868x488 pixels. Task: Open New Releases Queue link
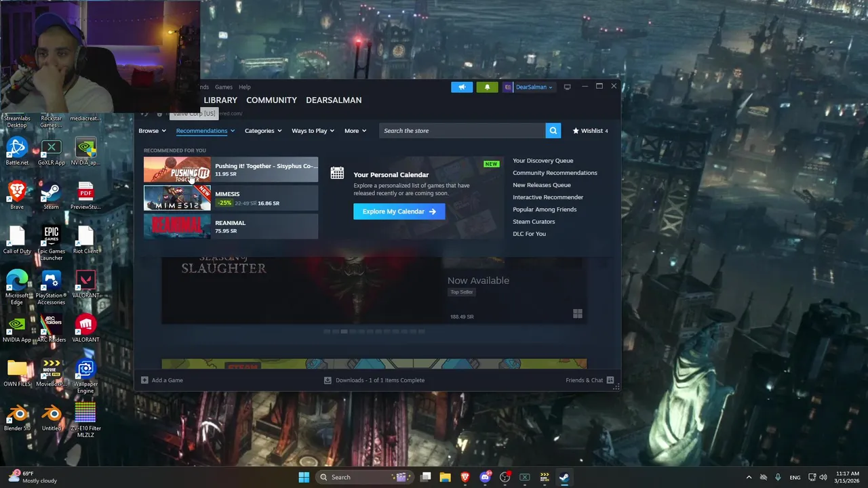542,185
